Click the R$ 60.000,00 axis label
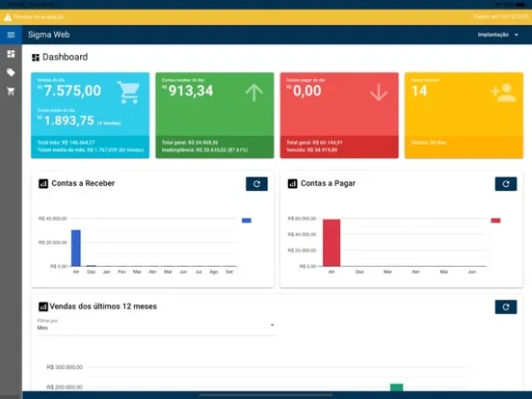The width and height of the screenshot is (532, 399). pos(302,219)
